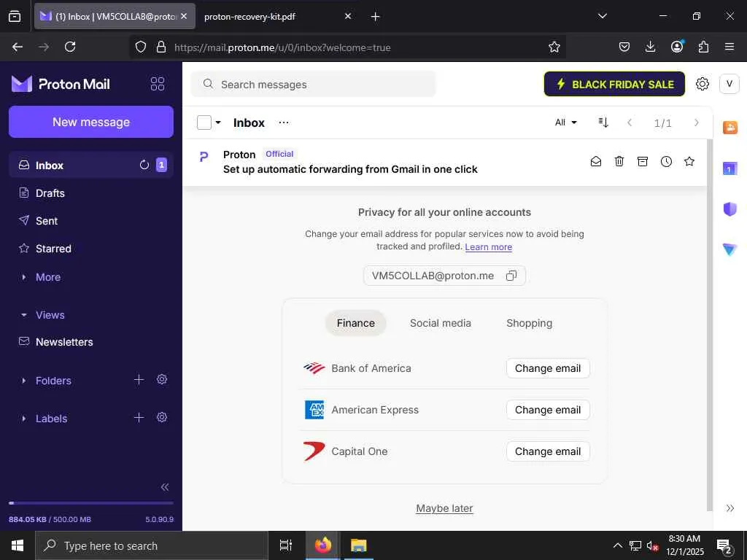Mark Proton email as read
Screen dimensions: 747x560
point(595,161)
